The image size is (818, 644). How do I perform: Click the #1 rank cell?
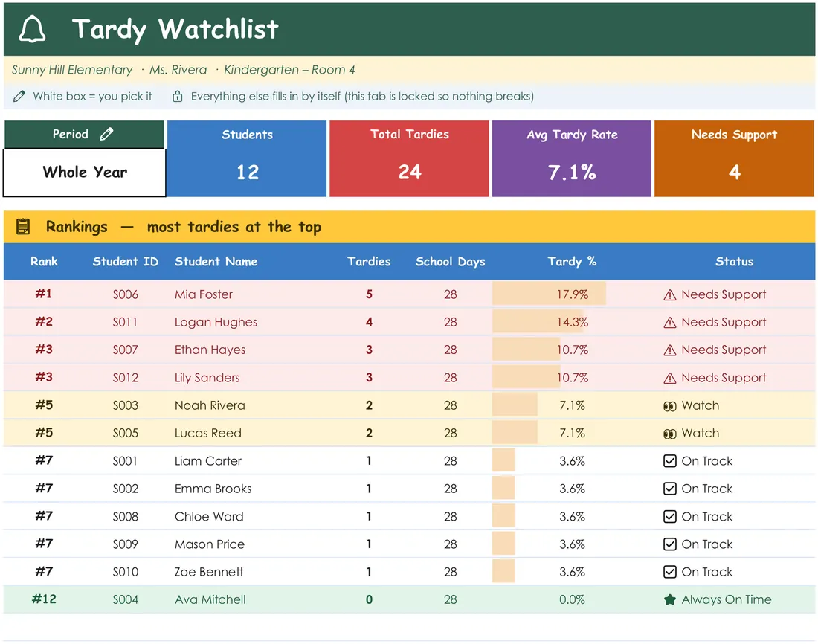[x=44, y=294]
